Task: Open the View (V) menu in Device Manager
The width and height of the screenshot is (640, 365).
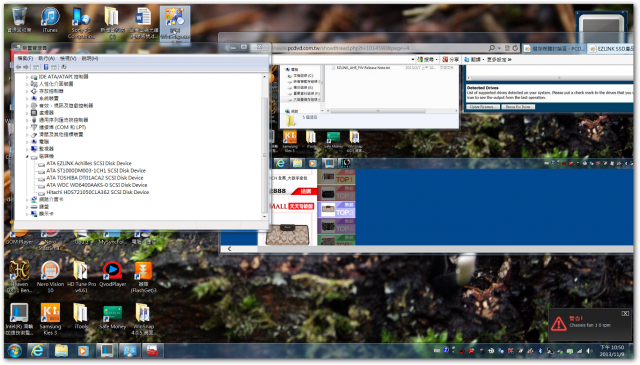Action: pos(68,59)
